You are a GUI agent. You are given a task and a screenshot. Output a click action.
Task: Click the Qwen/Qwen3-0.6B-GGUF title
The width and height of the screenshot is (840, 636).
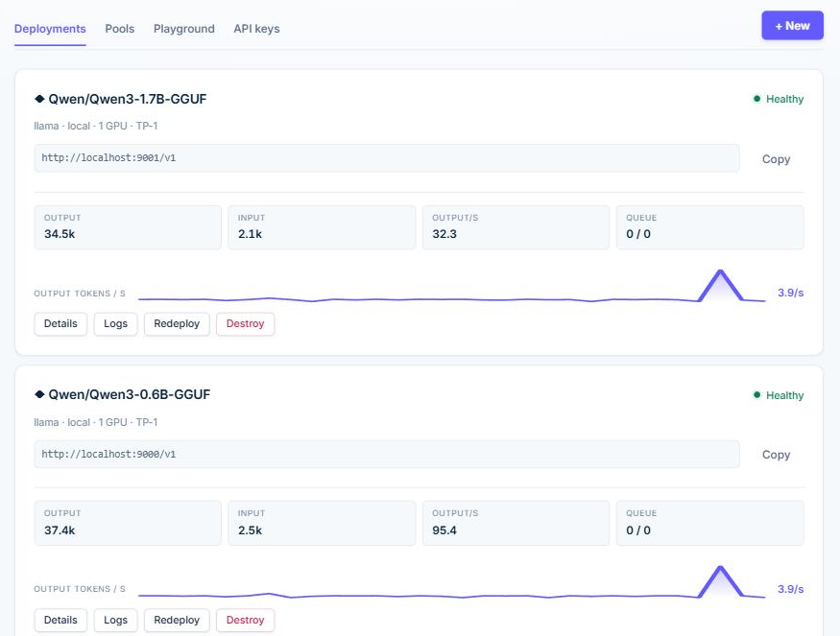[x=129, y=394]
